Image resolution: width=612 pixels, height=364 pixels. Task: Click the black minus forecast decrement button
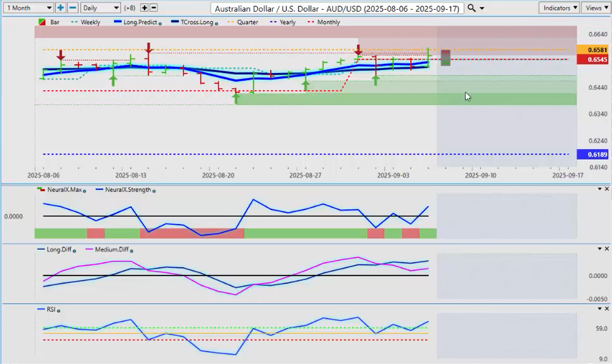[x=154, y=8]
